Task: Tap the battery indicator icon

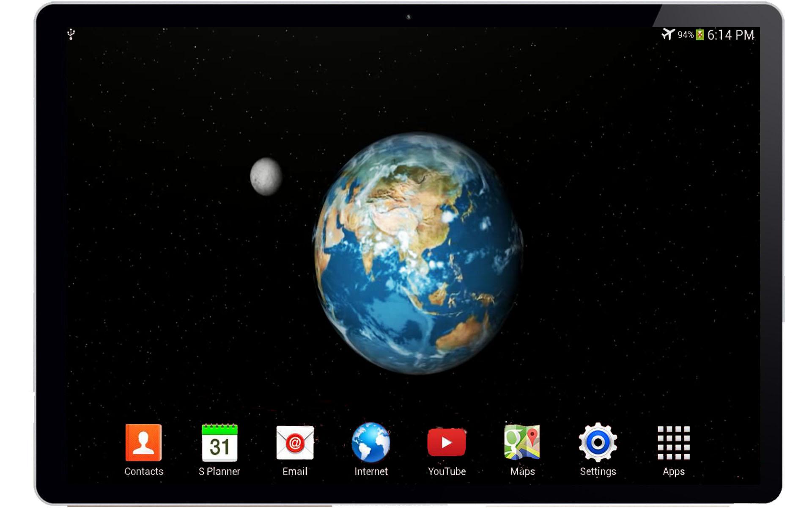Action: pyautogui.click(x=700, y=35)
